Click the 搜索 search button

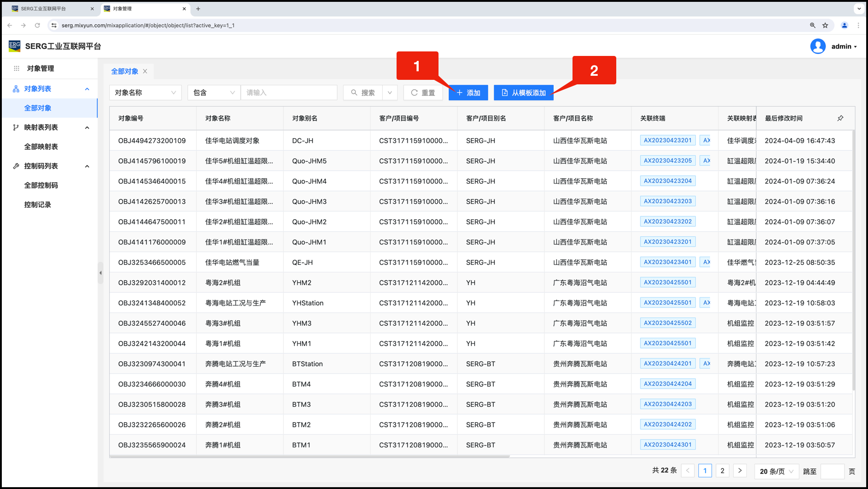click(x=363, y=92)
